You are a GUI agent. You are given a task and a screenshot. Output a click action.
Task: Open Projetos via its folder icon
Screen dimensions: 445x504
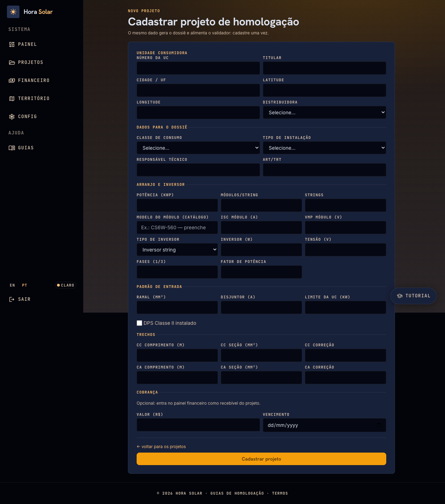tap(12, 63)
